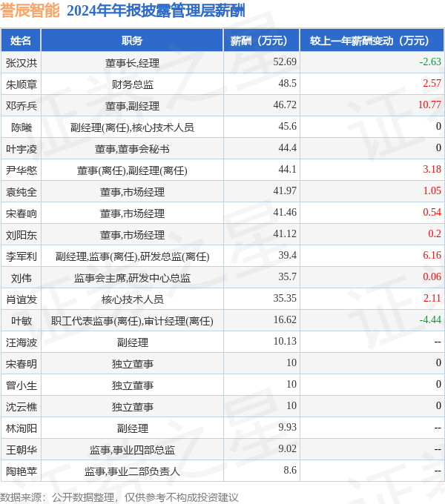Click the salary value 9.93
This screenshot has width=445, height=504.
click(287, 427)
